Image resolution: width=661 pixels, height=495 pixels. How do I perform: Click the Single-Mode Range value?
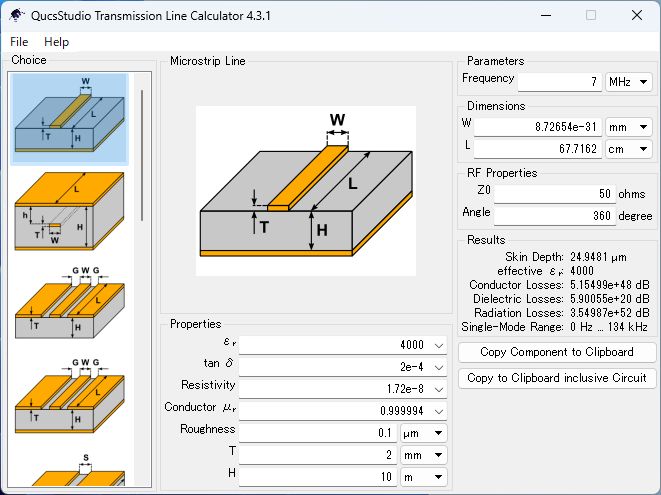(608, 327)
